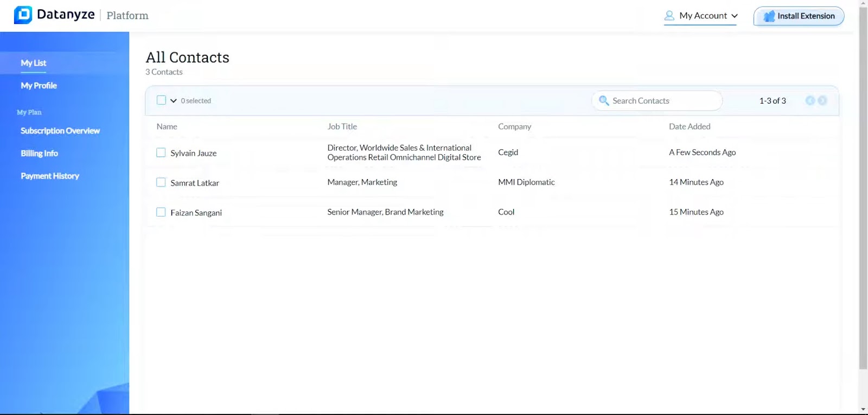The image size is (868, 415).
Task: Go to previous page arrow
Action: tap(810, 100)
